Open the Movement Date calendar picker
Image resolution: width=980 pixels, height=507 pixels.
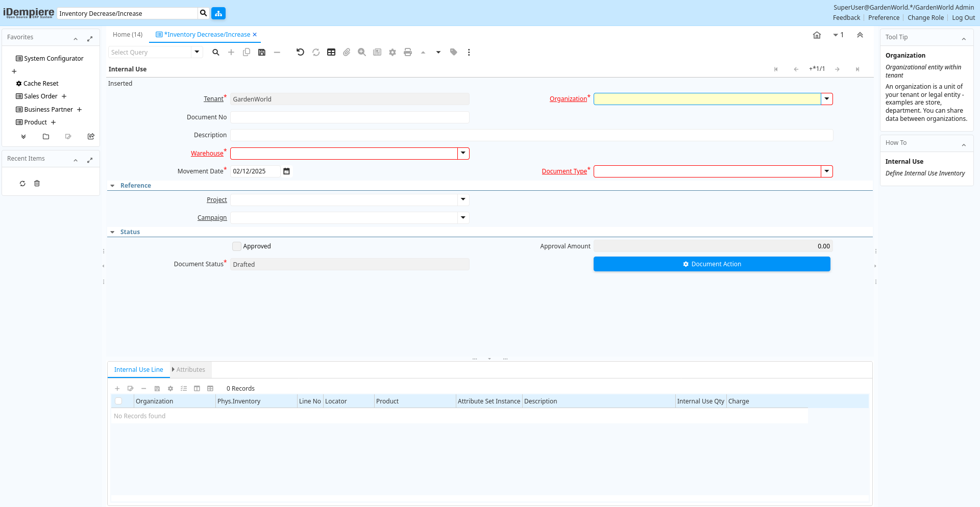tap(286, 171)
